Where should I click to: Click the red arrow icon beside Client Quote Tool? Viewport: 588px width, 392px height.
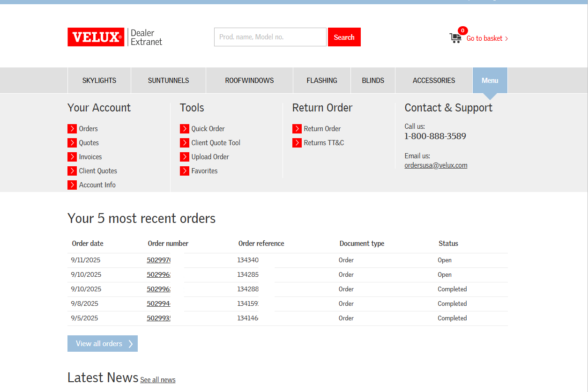tap(185, 143)
